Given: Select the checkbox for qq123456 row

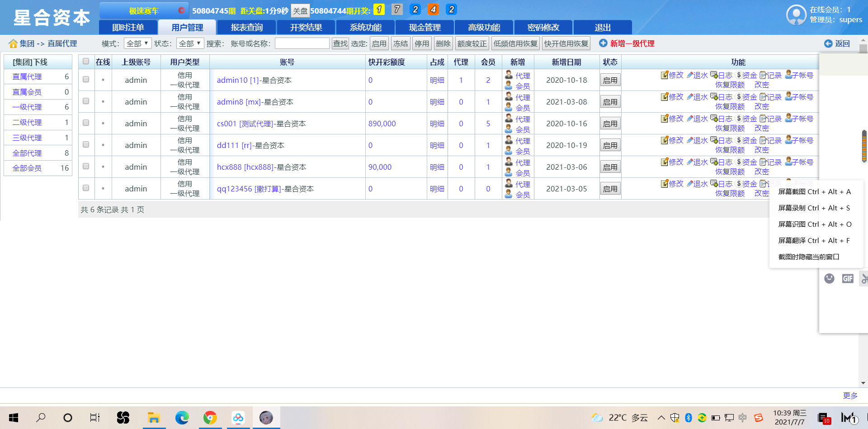Looking at the screenshot, I should 86,188.
